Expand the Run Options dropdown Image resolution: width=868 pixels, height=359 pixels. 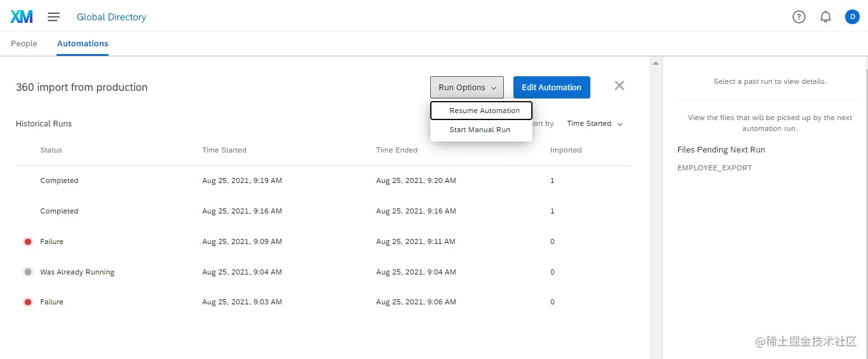tap(467, 88)
